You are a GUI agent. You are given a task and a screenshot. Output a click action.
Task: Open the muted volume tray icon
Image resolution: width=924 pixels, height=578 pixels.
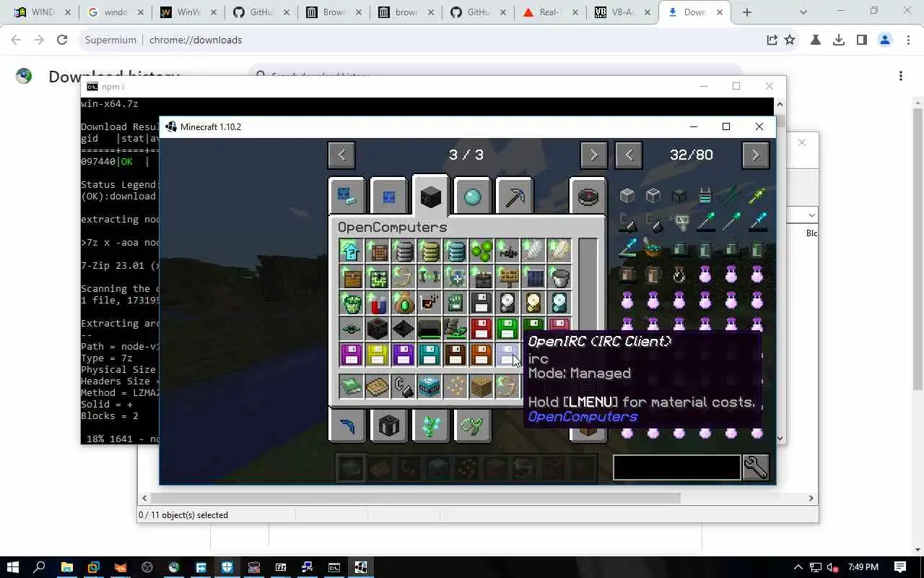(x=833, y=567)
